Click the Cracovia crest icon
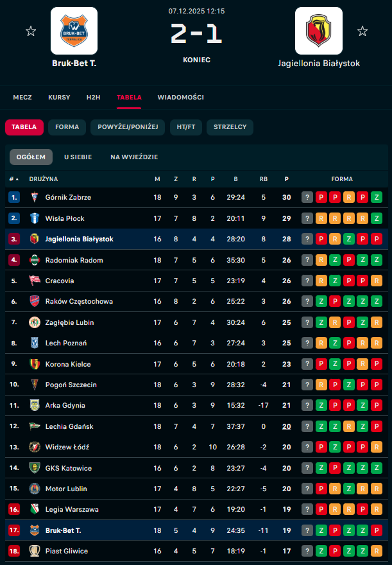 [x=35, y=281]
